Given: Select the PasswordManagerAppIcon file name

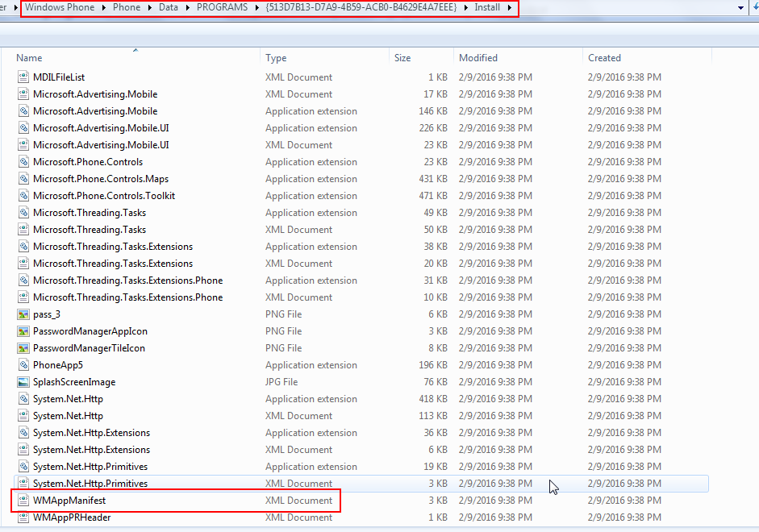Looking at the screenshot, I should tap(90, 331).
